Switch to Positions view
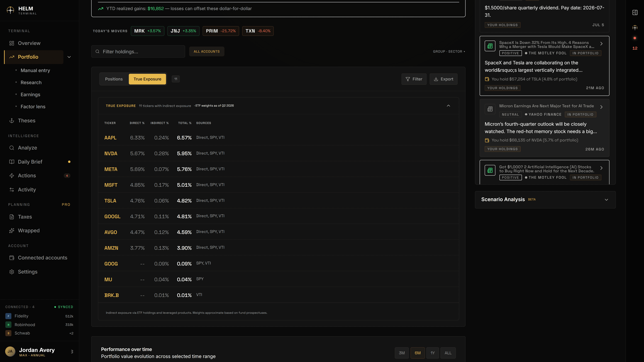Viewport: 644px width, 362px height. point(114,79)
